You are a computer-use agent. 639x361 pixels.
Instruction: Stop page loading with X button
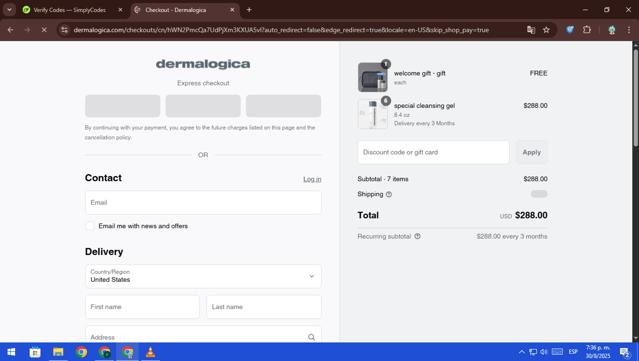pyautogui.click(x=44, y=30)
